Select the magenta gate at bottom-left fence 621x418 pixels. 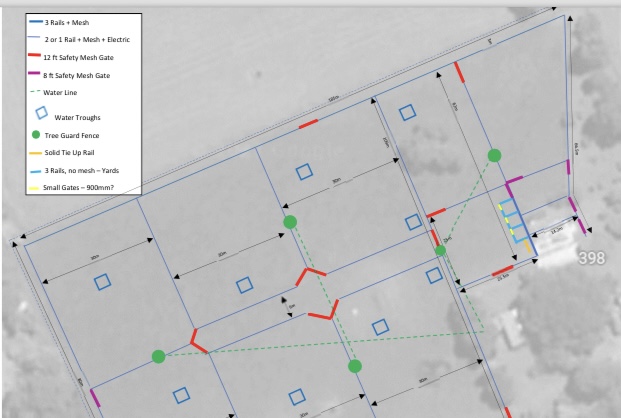pyautogui.click(x=95, y=397)
